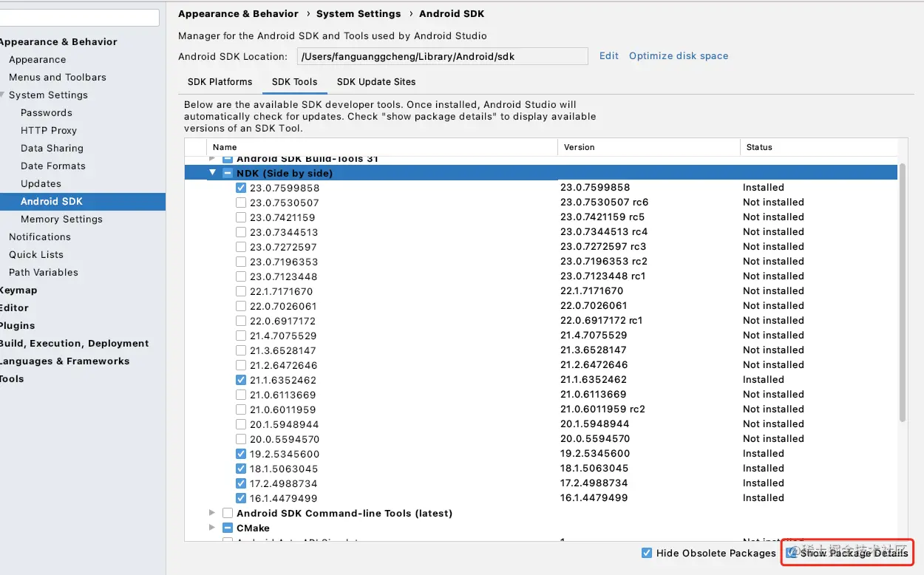Select System Settings in sidebar
This screenshot has width=924, height=575.
pos(48,95)
